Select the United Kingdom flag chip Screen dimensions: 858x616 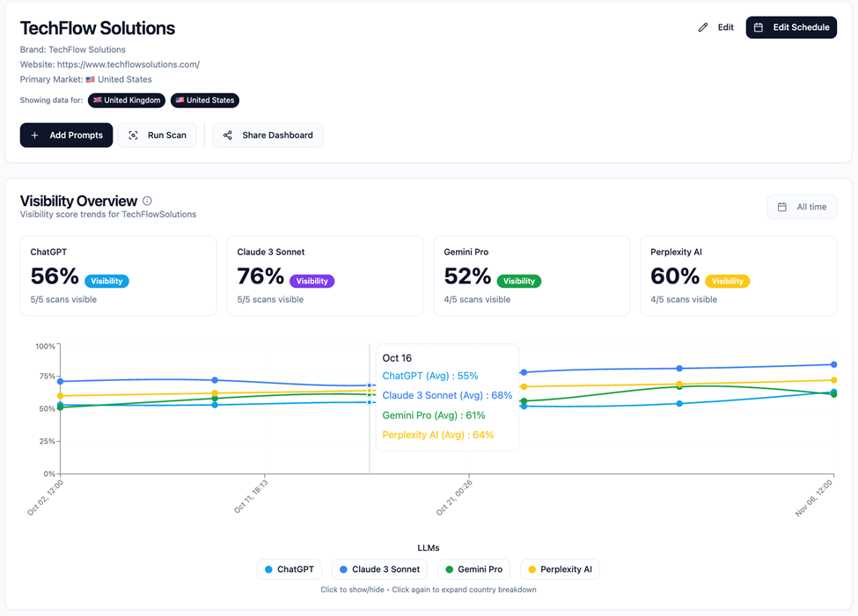[126, 99]
